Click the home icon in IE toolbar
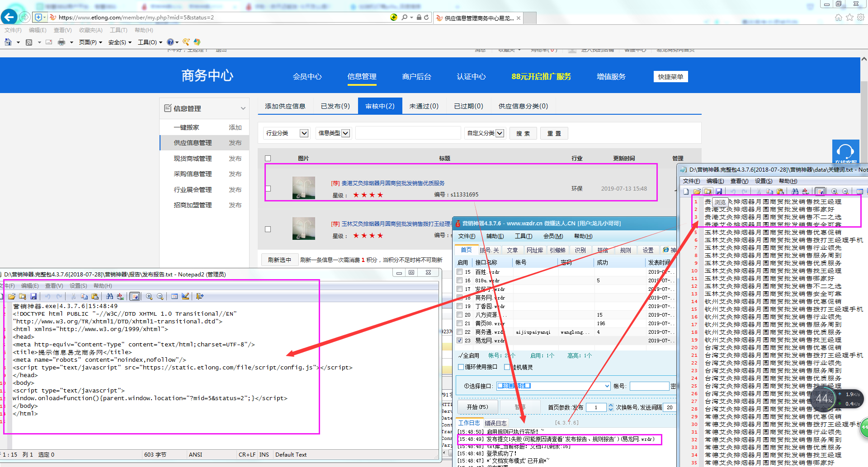The width and height of the screenshot is (868, 467). pyautogui.click(x=8, y=42)
